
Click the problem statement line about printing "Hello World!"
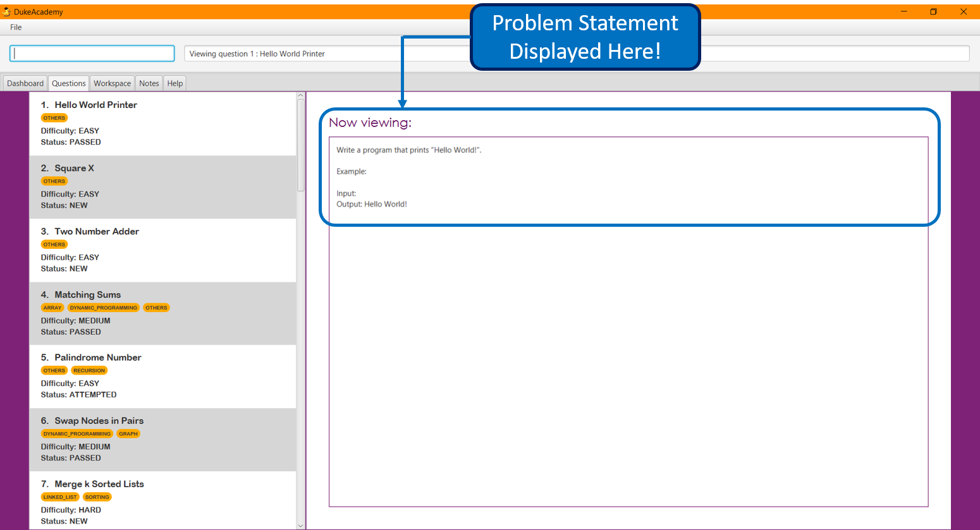409,150
